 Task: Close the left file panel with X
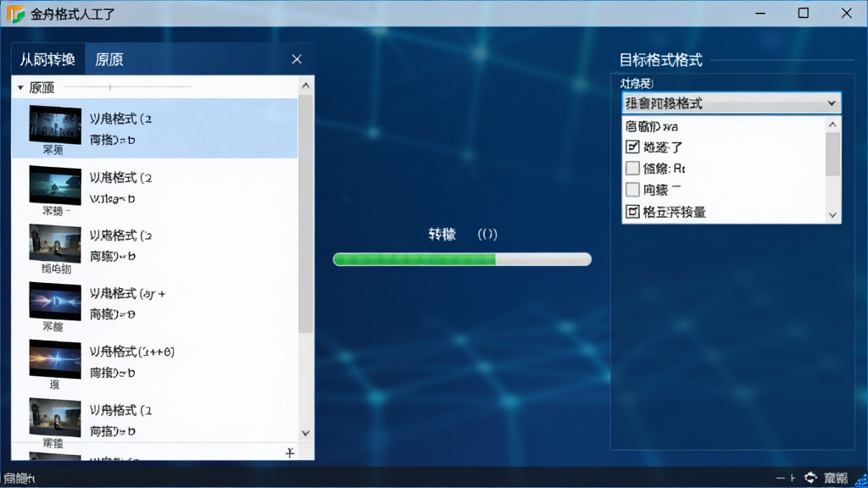click(297, 59)
